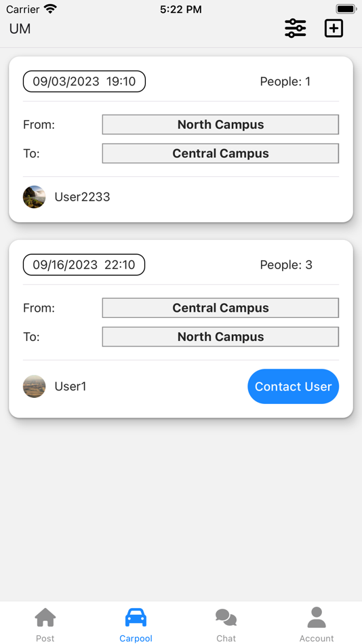
Task: Open the filter sliders icon
Action: (296, 28)
